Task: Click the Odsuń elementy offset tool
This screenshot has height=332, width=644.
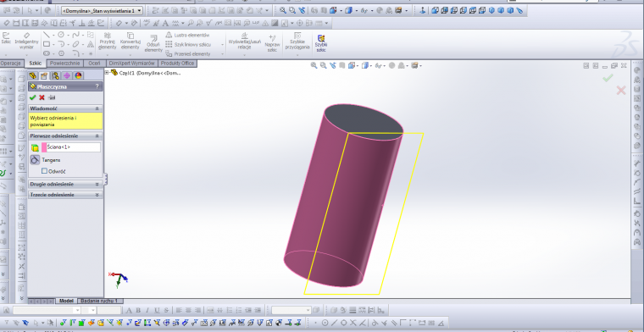Action: pos(153,43)
